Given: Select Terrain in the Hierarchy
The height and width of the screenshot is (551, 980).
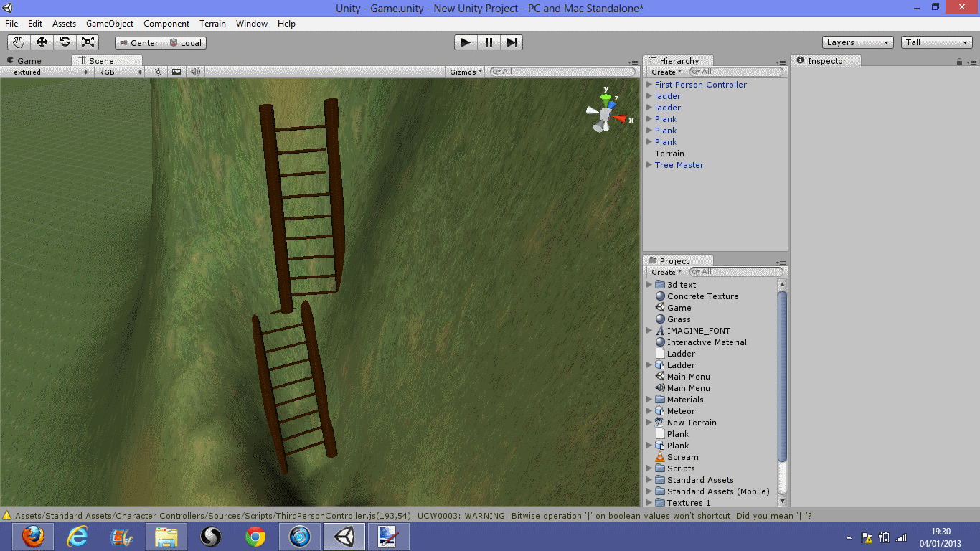Looking at the screenshot, I should pyautogui.click(x=669, y=154).
